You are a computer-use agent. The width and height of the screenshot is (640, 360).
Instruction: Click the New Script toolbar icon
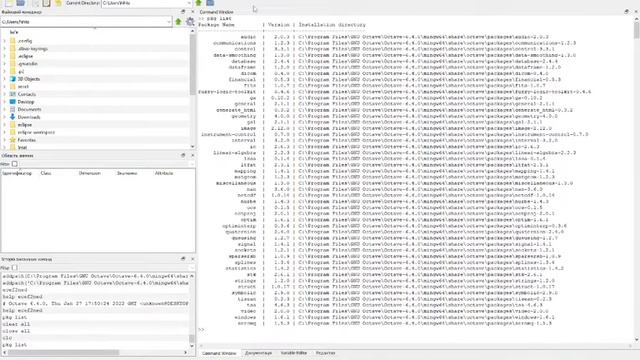click(9, 3)
